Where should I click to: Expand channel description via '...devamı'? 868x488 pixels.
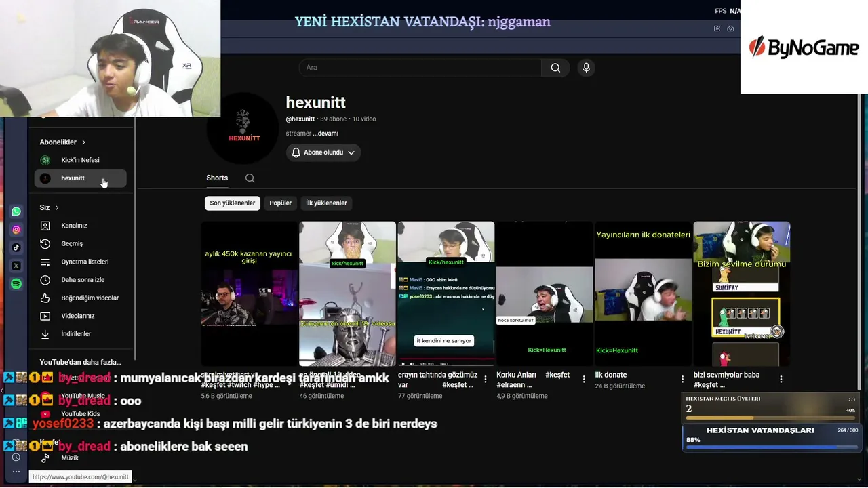(x=325, y=134)
